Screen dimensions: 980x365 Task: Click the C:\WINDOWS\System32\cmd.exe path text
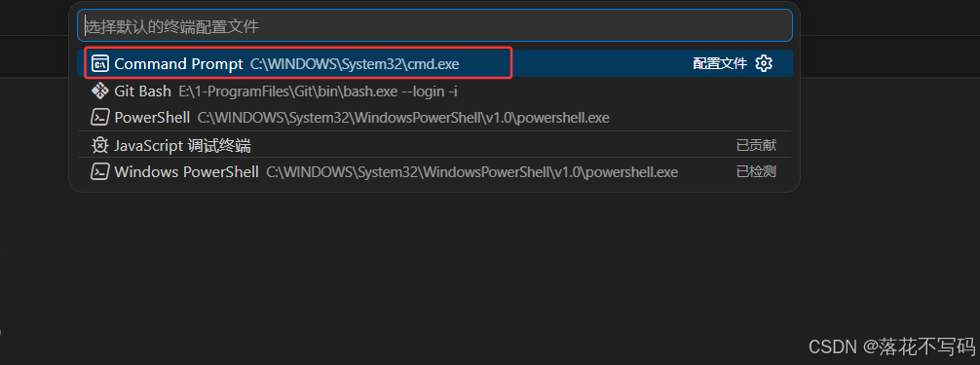point(355,63)
